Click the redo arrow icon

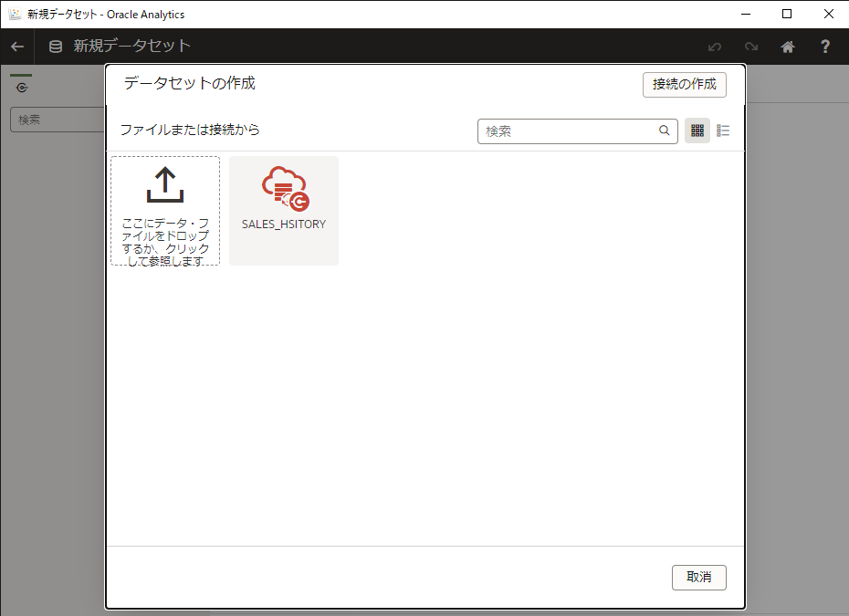pyautogui.click(x=750, y=47)
